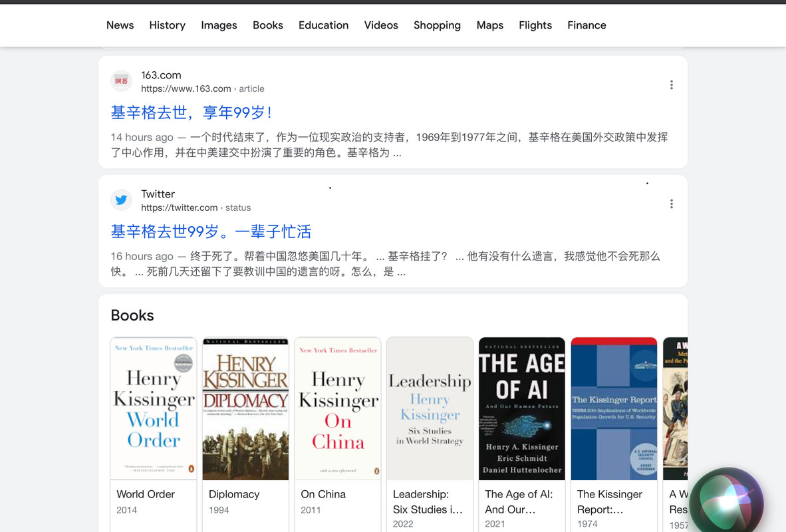The width and height of the screenshot is (786, 532).
Task: Click the Twitter bird favicon
Action: (x=121, y=200)
